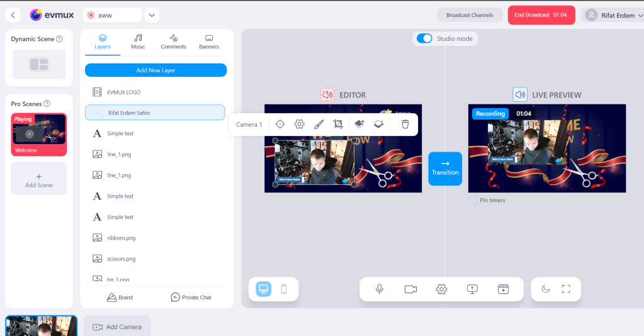Select the first line_1.png layer
Viewport: 644px width, 336px height.
point(155,154)
